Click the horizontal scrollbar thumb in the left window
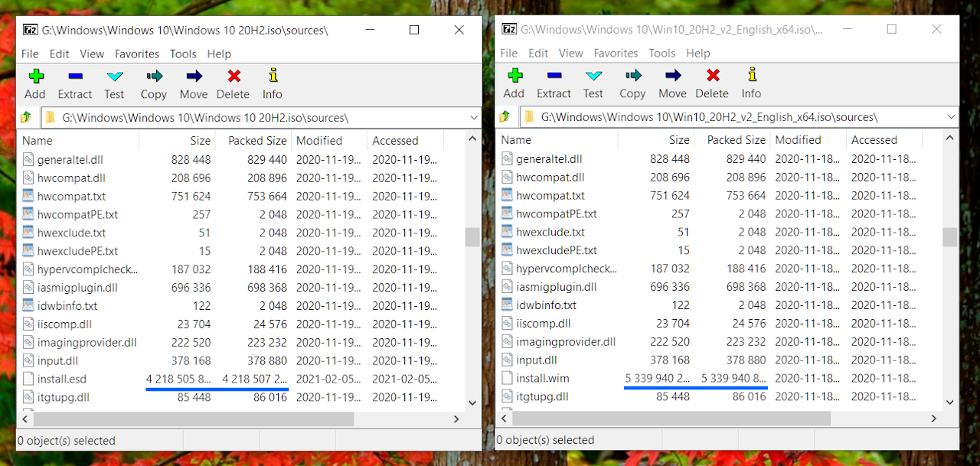The width and height of the screenshot is (980, 466). (x=194, y=419)
